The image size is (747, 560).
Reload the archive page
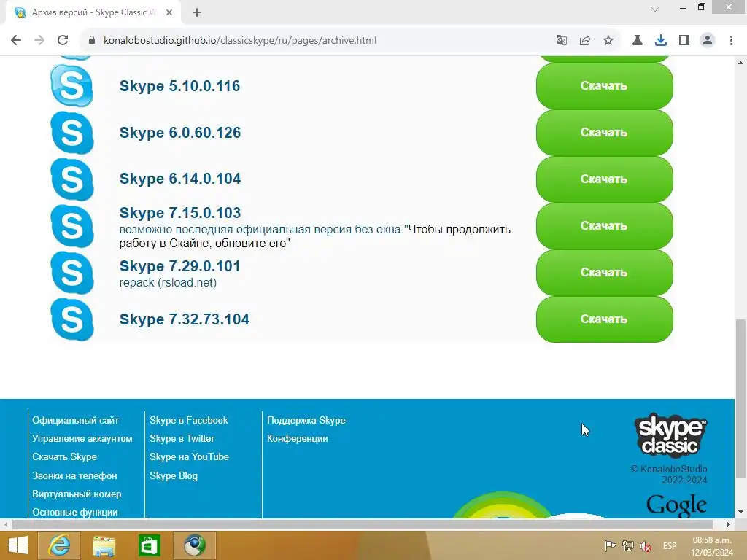(x=63, y=41)
